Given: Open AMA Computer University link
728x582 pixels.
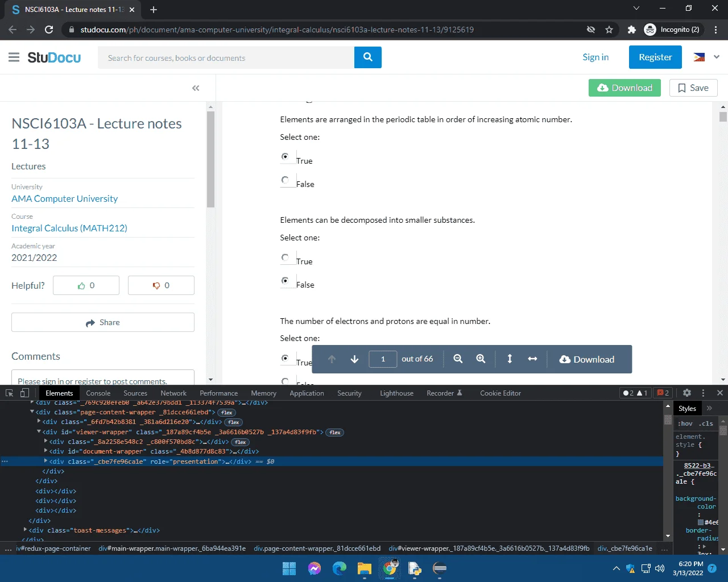Looking at the screenshot, I should tap(65, 198).
